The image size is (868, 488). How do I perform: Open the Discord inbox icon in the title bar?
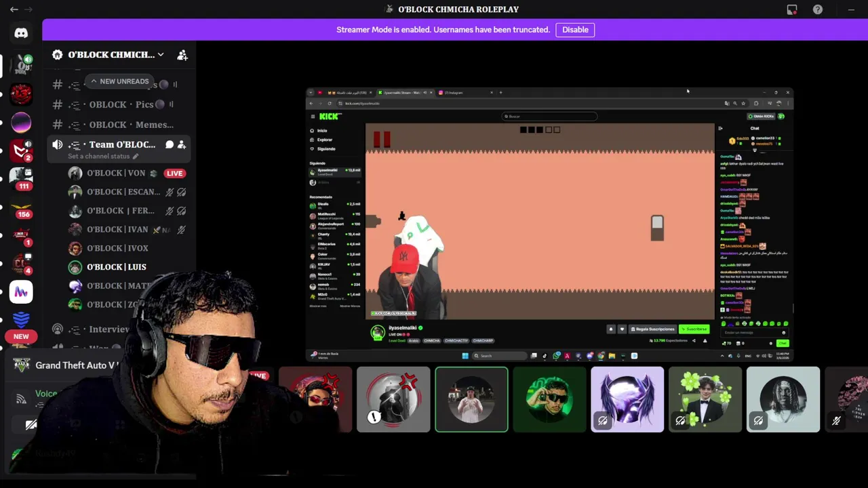pyautogui.click(x=792, y=9)
